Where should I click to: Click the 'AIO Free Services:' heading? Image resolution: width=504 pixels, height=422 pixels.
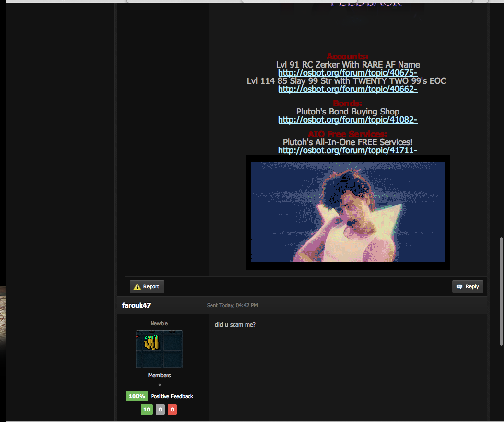pos(348,134)
